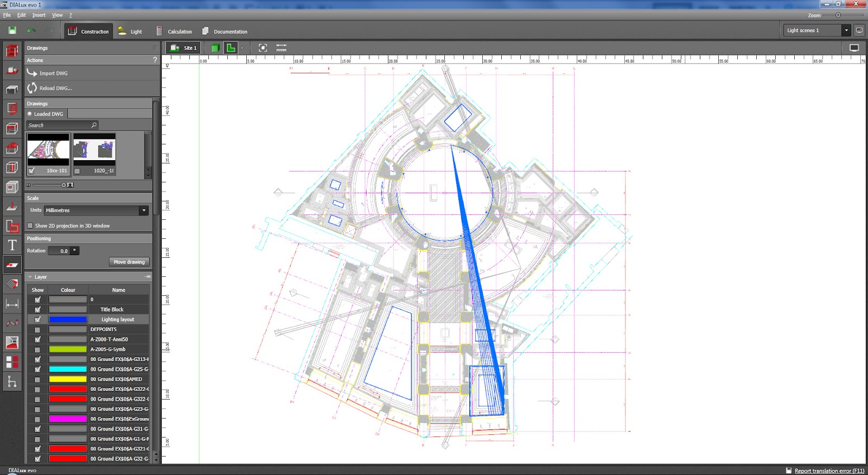Enable Show 2D projection in 3D window
Viewport: 868px width, 475px height.
point(30,226)
